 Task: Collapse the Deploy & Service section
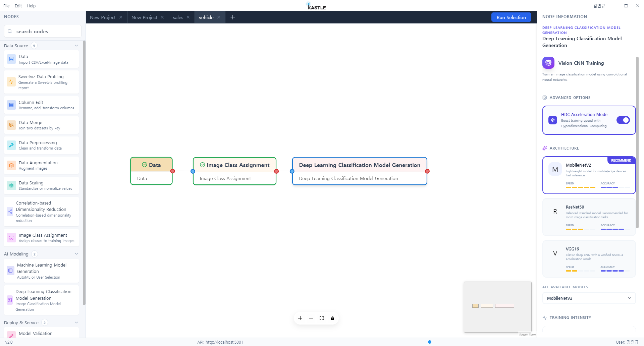pyautogui.click(x=76, y=323)
